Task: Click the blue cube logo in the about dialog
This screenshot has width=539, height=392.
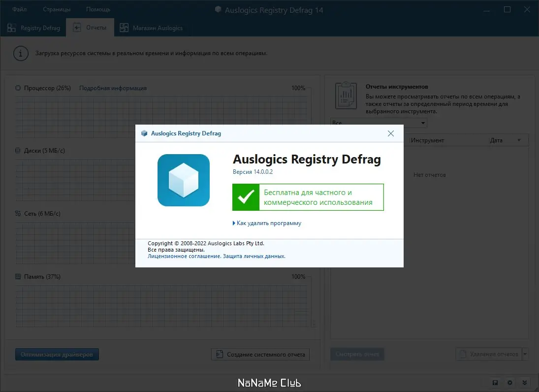Action: coord(184,180)
